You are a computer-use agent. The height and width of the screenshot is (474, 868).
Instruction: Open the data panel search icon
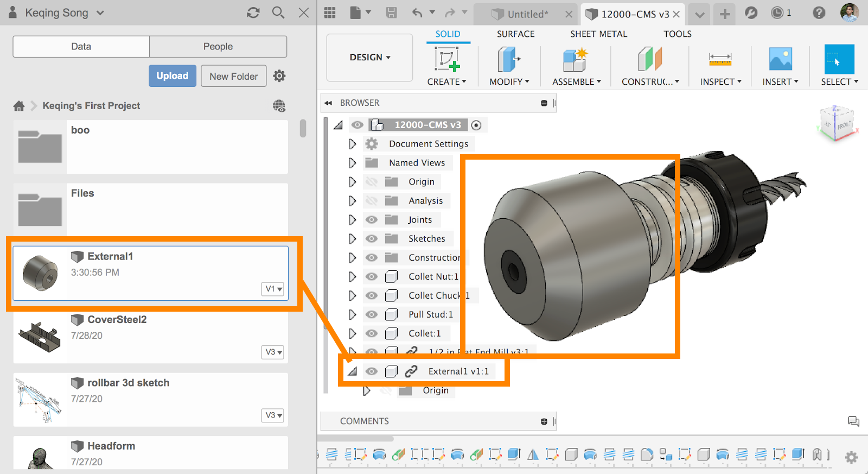[278, 12]
